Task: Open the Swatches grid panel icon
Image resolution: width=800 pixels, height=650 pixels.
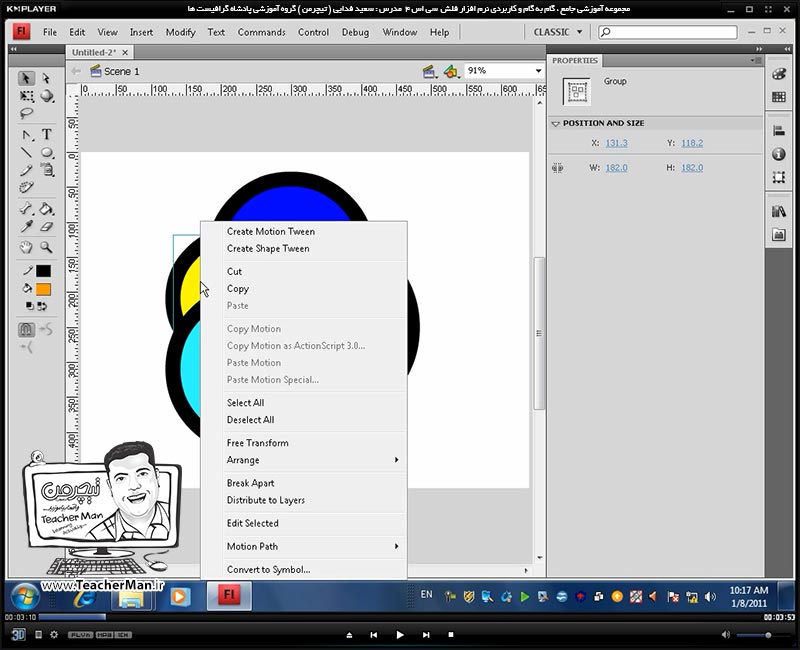Action: point(779,97)
